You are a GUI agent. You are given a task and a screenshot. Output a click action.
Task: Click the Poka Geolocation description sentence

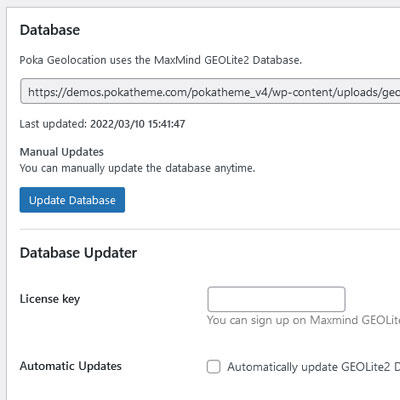click(x=161, y=60)
